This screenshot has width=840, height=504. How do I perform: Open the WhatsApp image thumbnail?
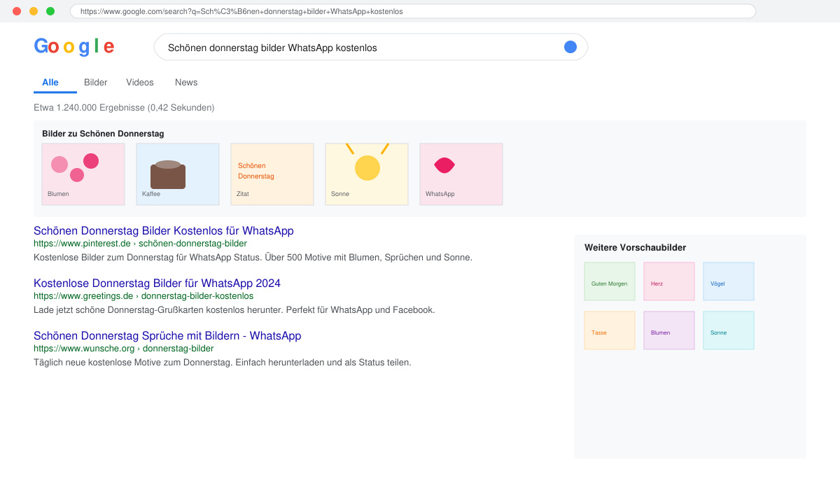[461, 174]
